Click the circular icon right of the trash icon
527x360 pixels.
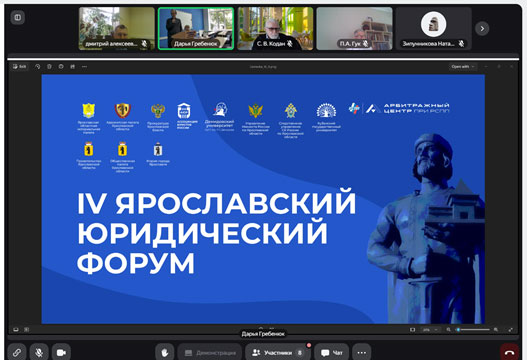[x=61, y=67]
